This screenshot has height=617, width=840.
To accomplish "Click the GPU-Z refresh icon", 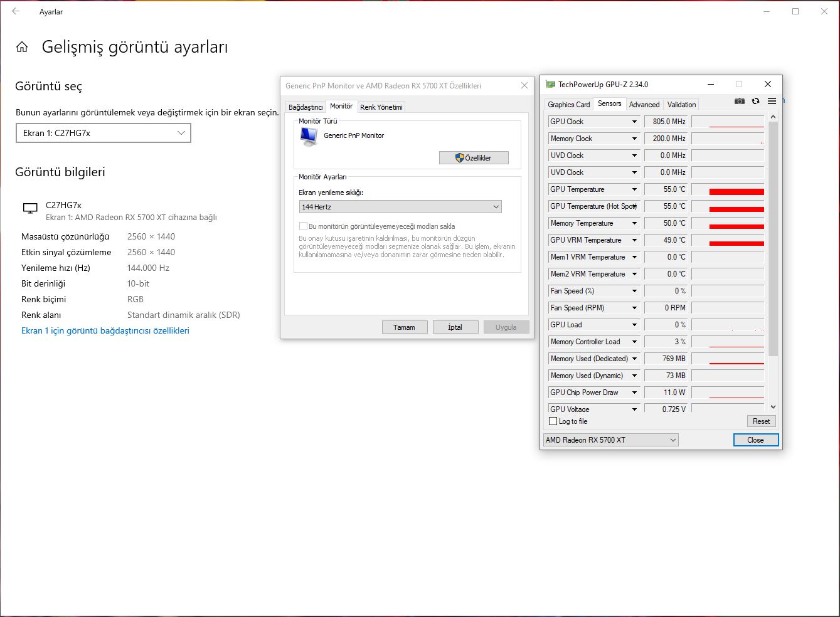I will (755, 101).
